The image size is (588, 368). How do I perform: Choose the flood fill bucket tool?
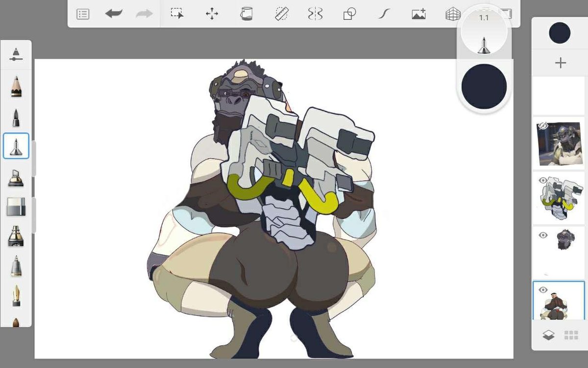tap(246, 14)
